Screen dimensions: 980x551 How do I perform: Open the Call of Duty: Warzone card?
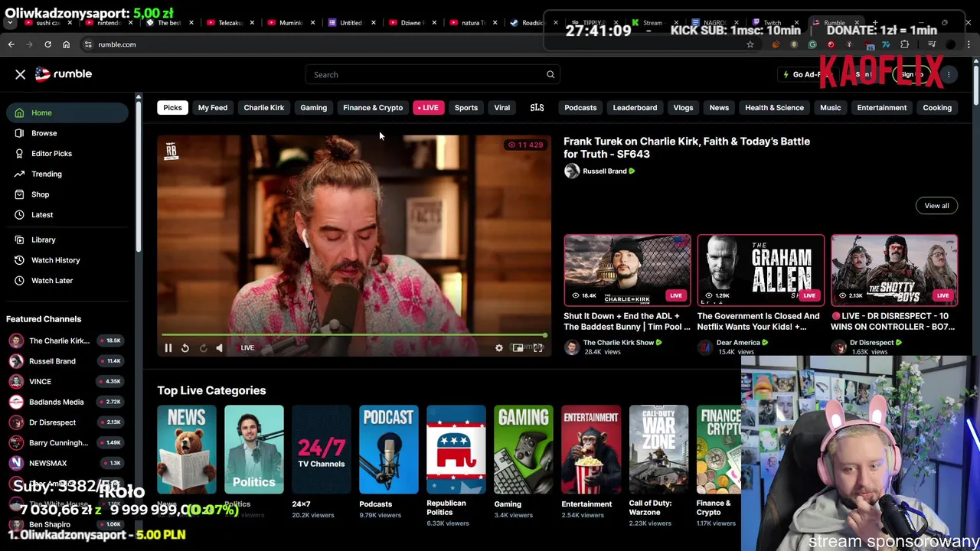[x=658, y=450]
